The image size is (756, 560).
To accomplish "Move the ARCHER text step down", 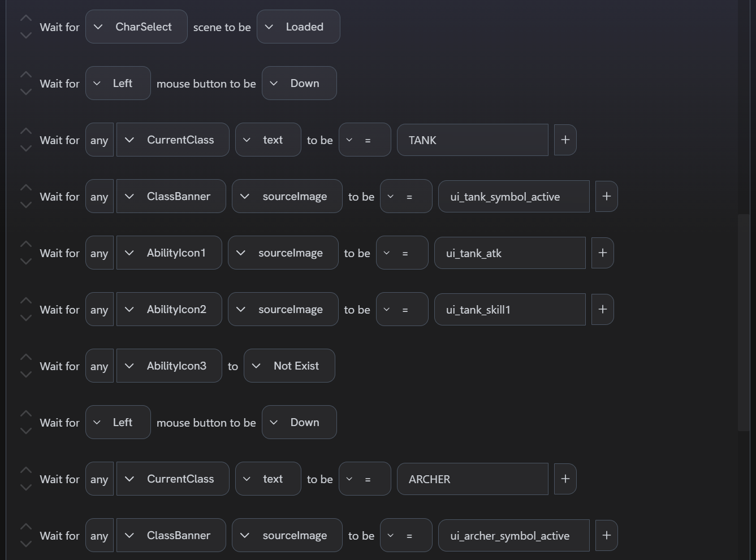I will 25,487.
